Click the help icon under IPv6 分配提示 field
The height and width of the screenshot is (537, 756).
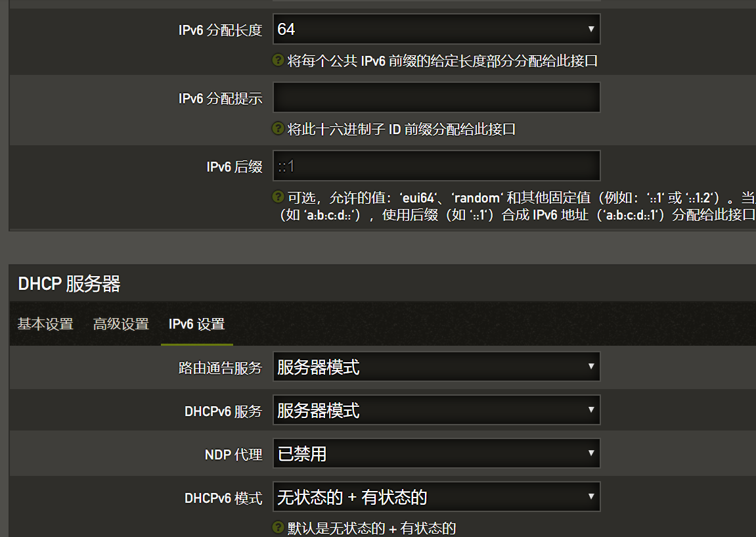[278, 129]
